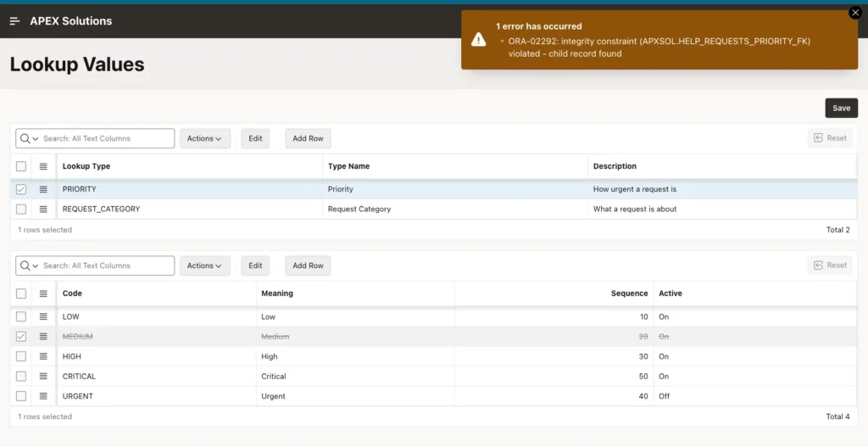Toggle select-all checkbox in Code grid
The height and width of the screenshot is (447, 868).
point(21,293)
